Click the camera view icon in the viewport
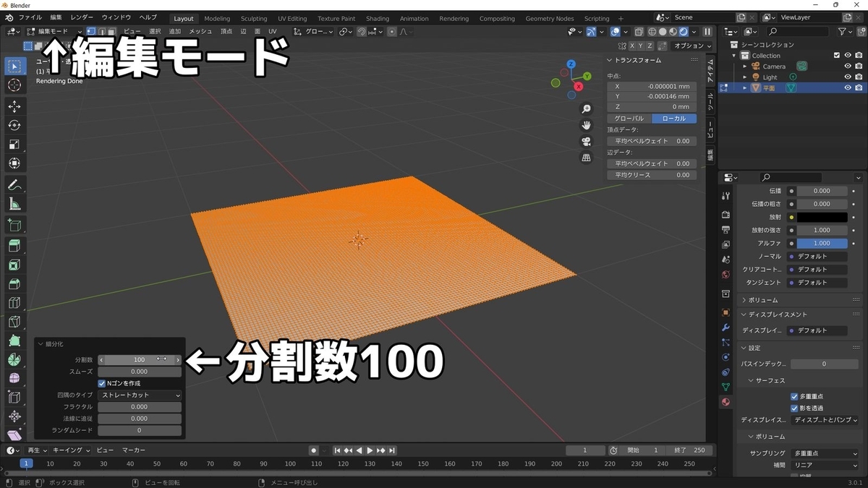 tap(587, 140)
